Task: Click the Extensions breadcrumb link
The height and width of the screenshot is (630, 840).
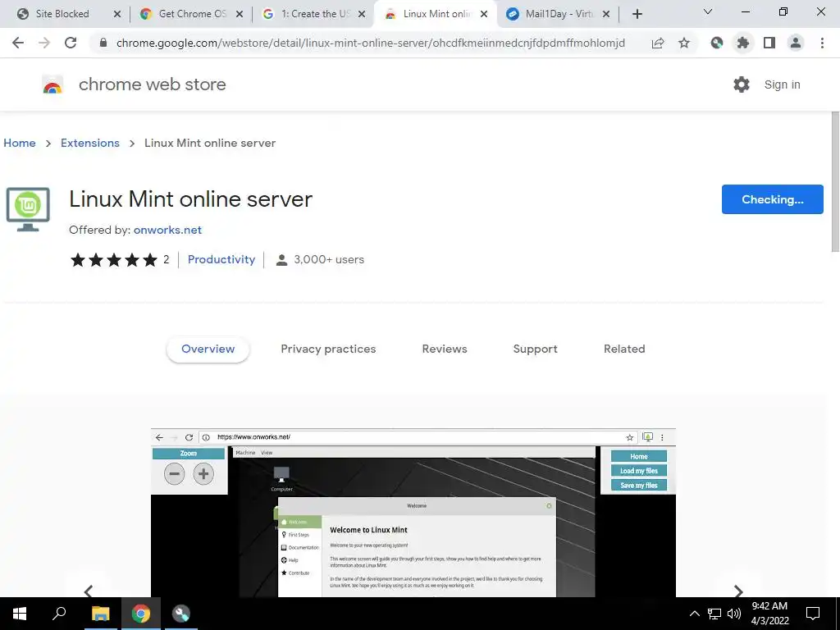Action: pyautogui.click(x=90, y=143)
